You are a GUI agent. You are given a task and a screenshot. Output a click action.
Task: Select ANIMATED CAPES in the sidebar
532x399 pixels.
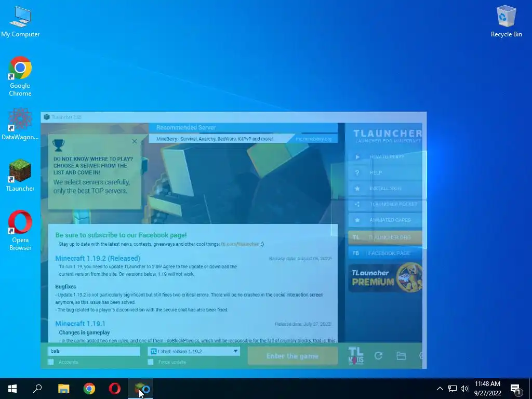point(385,220)
